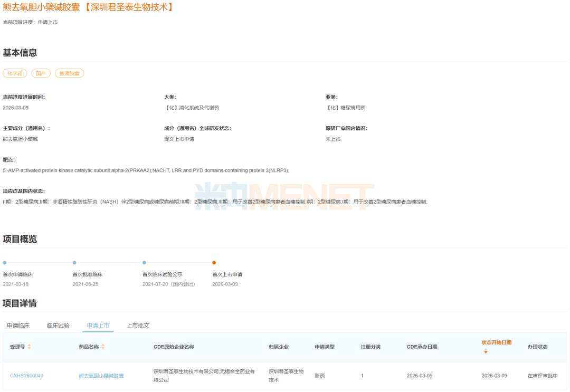Select the 首次批准临床 timeline dot
The image size is (570, 392).
click(74, 262)
